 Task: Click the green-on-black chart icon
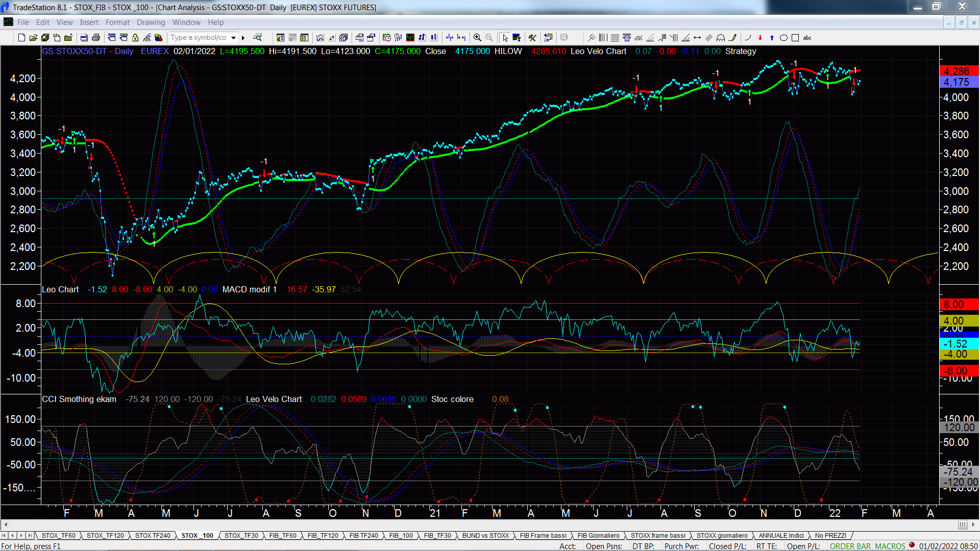410,38
